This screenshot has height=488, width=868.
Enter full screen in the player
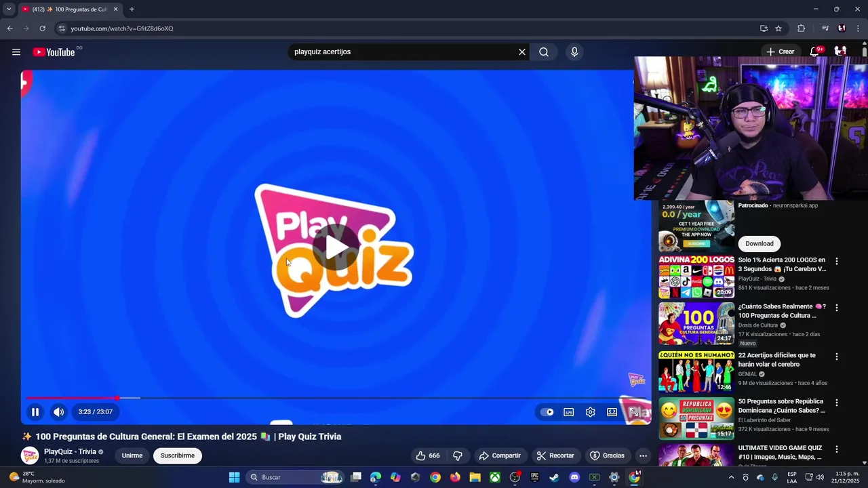coord(634,412)
